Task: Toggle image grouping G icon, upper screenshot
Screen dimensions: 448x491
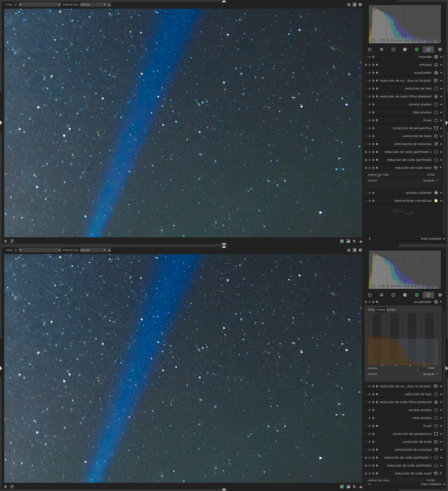Action: [349, 5]
